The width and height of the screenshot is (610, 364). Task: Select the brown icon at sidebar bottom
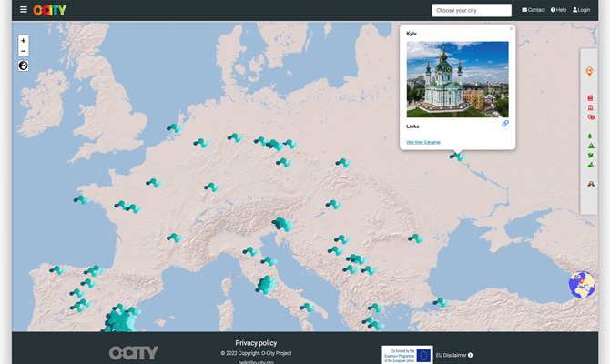591,184
